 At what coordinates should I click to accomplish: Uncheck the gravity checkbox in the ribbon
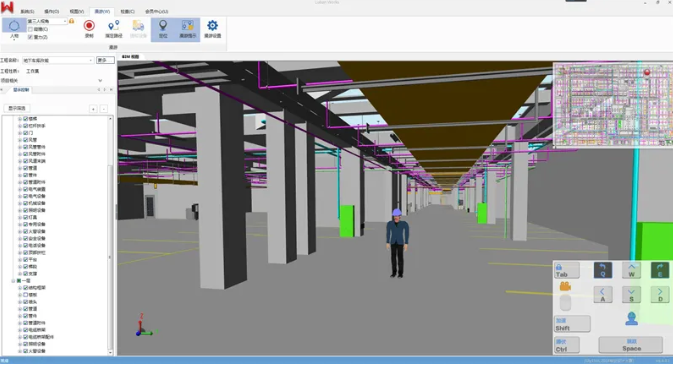tap(30, 37)
